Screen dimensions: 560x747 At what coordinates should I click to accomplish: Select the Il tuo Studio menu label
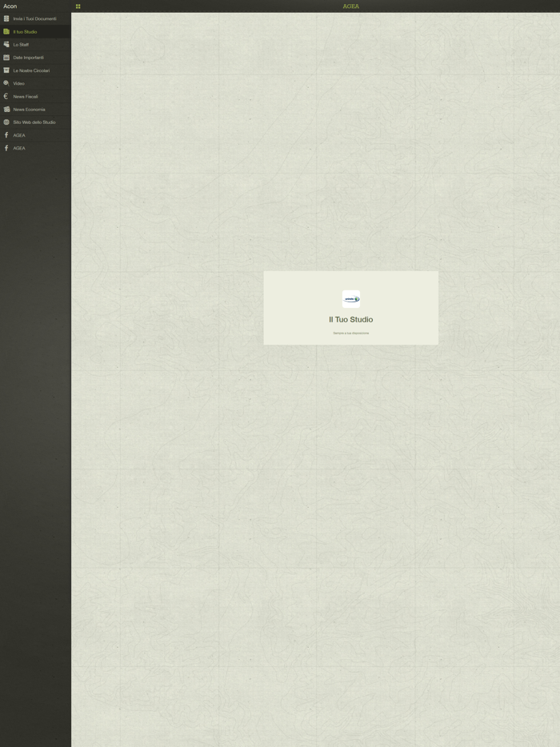25,31
